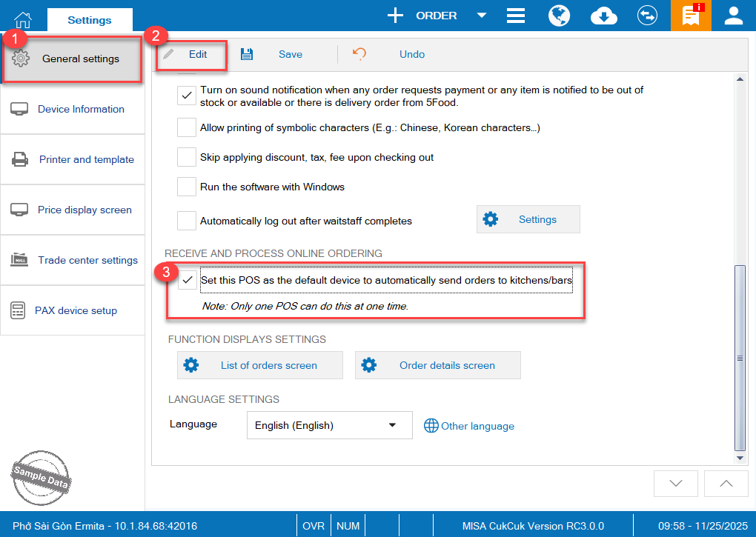Expand the ORDER dropdown arrow
This screenshot has height=537, width=756.
tap(481, 16)
